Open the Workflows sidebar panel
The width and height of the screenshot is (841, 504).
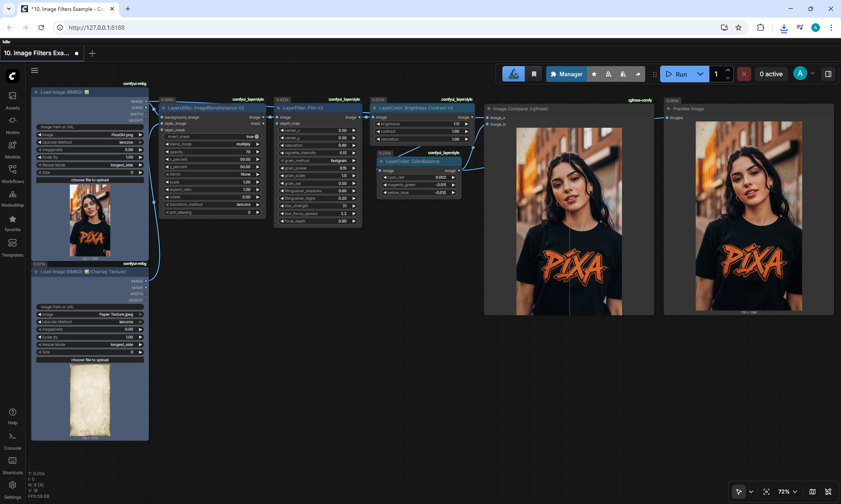coord(13,174)
